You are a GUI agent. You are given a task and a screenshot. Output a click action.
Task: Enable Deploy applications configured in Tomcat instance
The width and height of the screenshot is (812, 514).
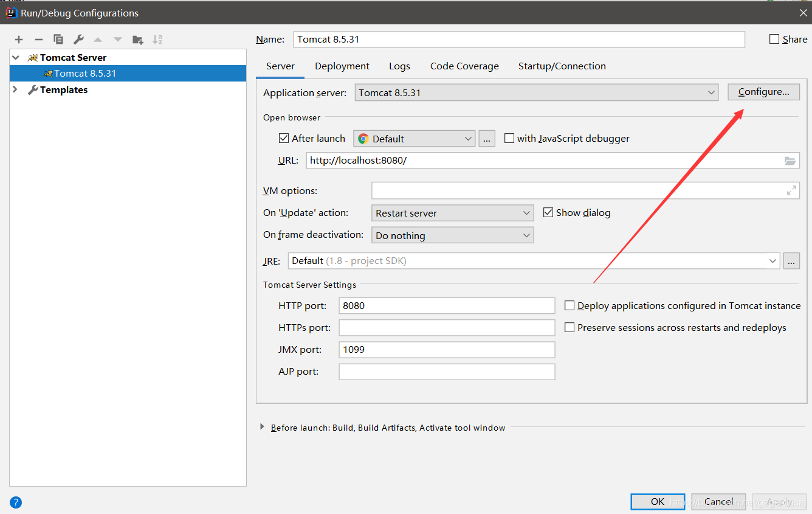tap(569, 305)
